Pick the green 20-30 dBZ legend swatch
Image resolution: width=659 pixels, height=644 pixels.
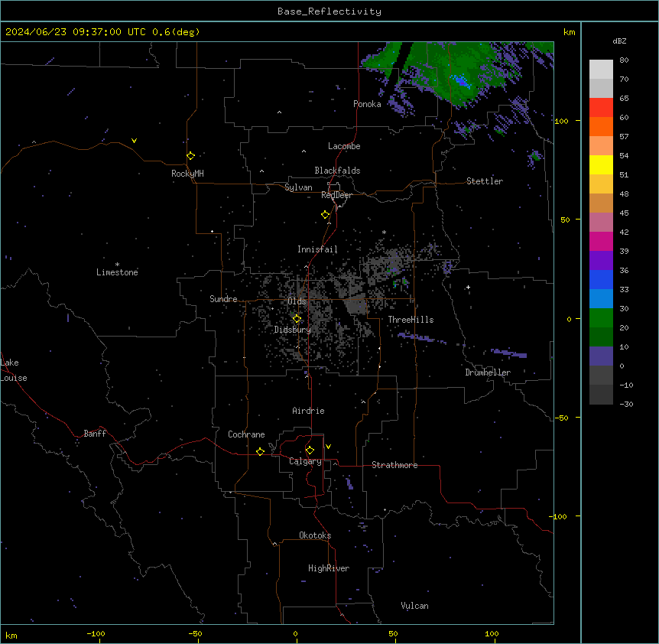(x=601, y=318)
